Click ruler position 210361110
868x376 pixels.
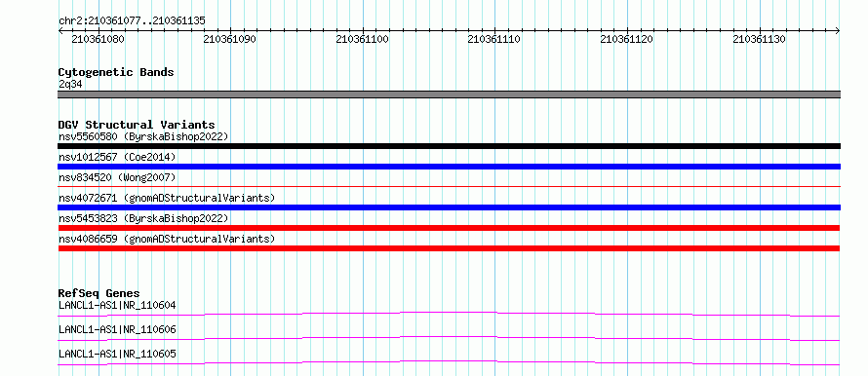pyautogui.click(x=493, y=40)
